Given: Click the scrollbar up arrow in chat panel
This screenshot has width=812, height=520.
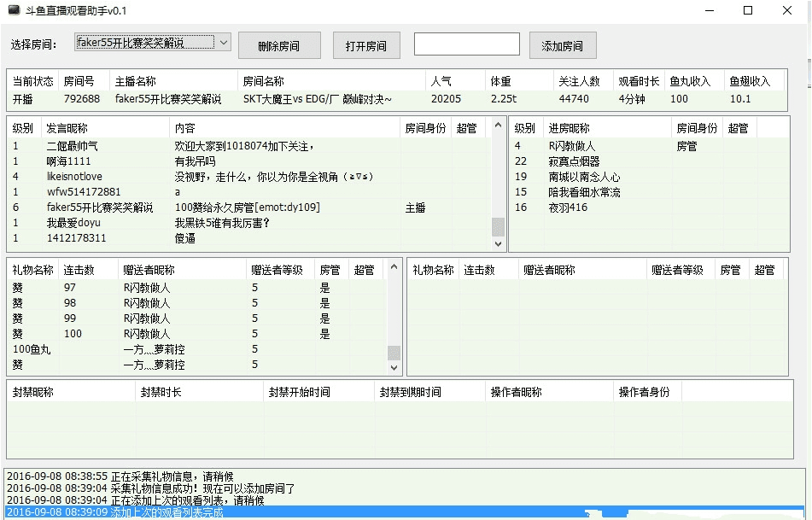Looking at the screenshot, I should pos(499,123).
